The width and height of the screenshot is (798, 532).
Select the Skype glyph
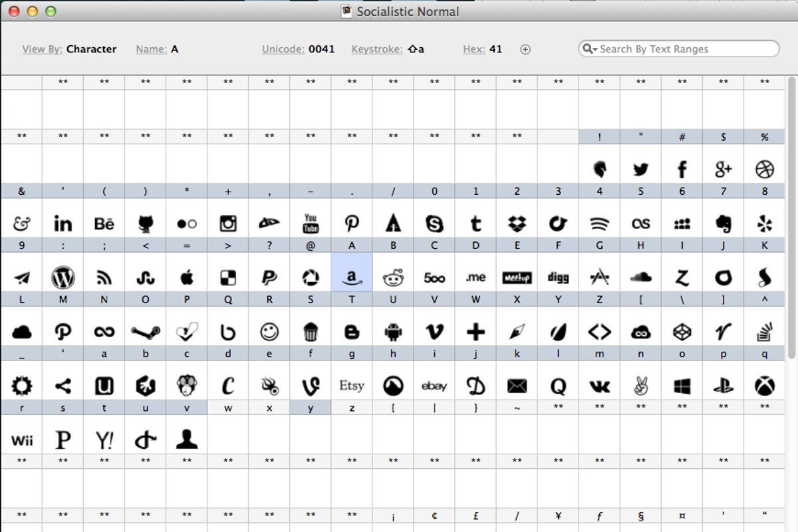coord(434,224)
